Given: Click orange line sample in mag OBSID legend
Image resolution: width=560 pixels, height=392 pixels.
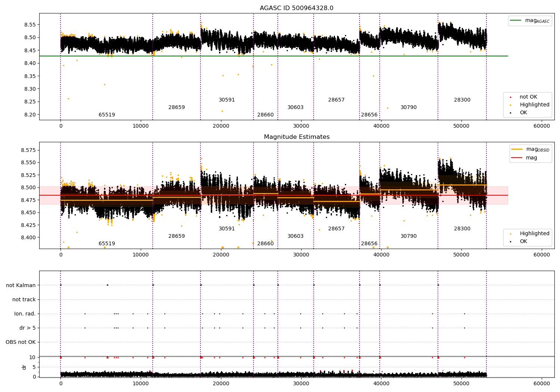Looking at the screenshot, I should [x=517, y=149].
